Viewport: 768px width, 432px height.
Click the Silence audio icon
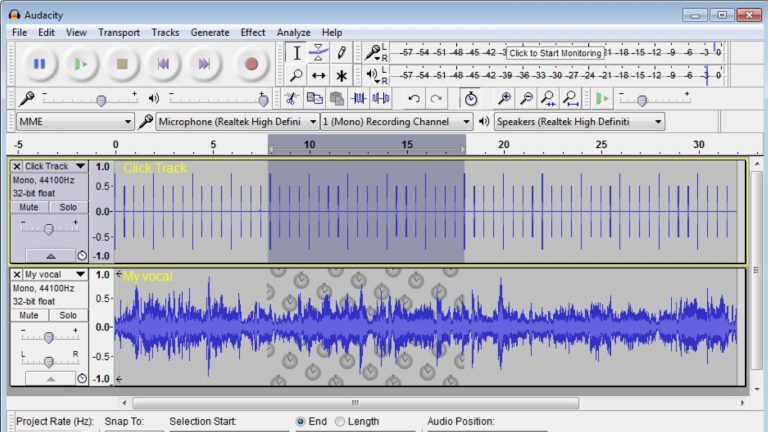pos(381,99)
